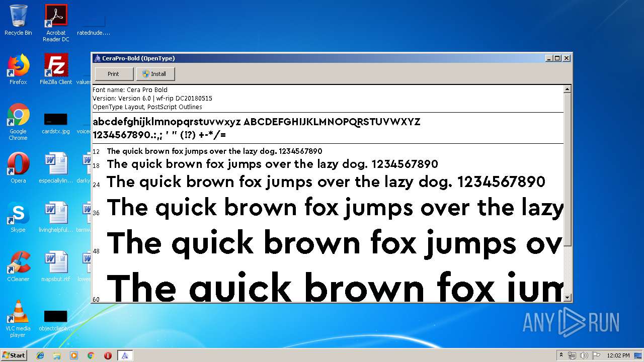Click the lowercase and uppercase alphabet sample line
Viewport: 644px width, 362px height.
tap(257, 122)
